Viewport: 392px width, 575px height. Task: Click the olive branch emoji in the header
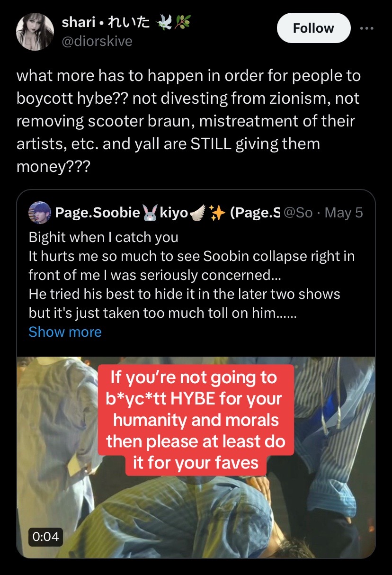click(x=183, y=22)
